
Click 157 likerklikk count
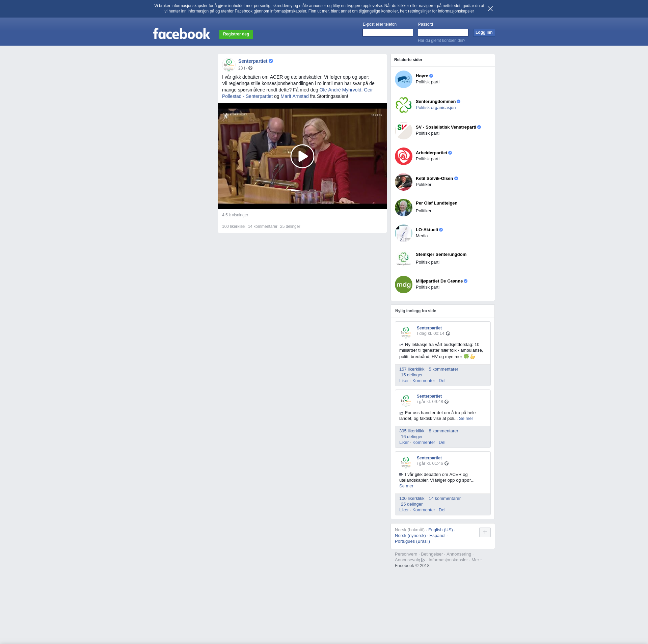point(412,369)
